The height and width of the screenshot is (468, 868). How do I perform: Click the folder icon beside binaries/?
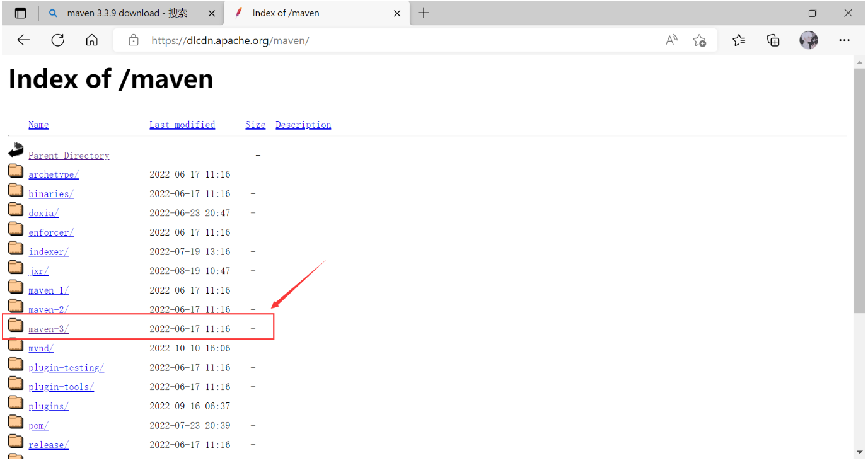(x=16, y=190)
